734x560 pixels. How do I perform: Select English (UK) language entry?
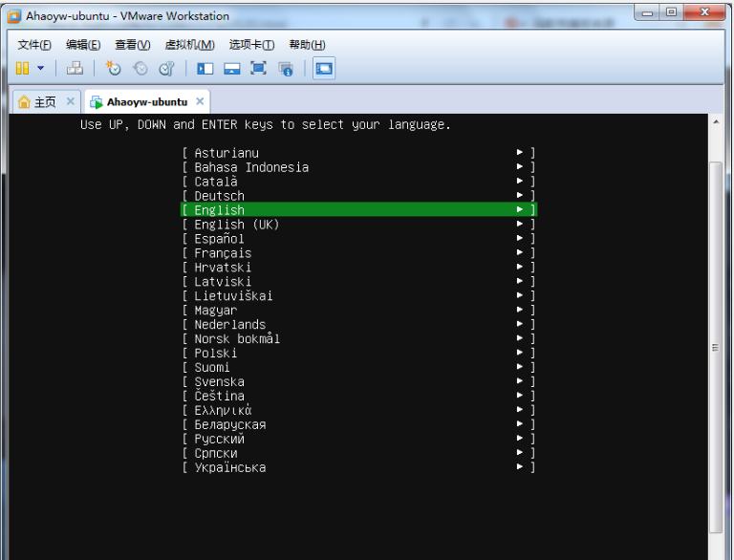click(236, 225)
